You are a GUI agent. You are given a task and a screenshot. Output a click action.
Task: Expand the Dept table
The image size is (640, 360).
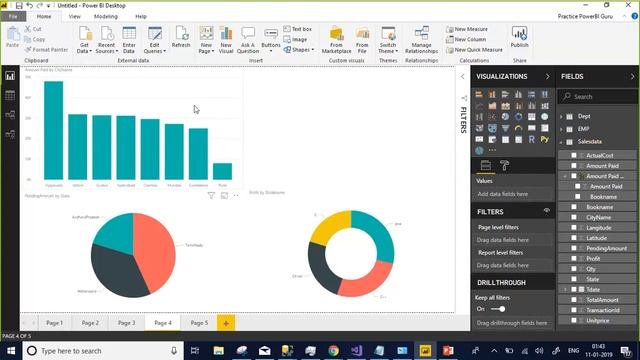point(561,117)
